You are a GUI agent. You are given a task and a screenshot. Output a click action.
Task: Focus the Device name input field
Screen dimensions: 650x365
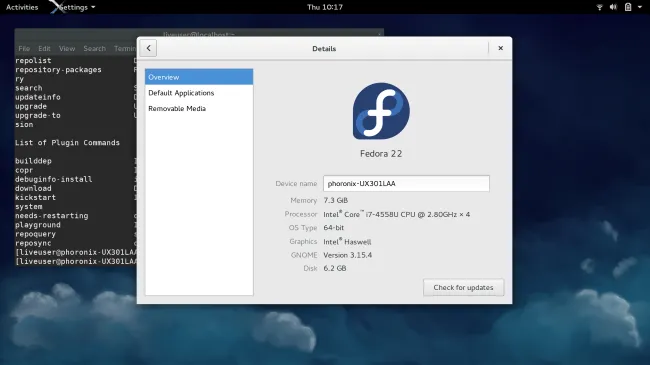pyautogui.click(x=406, y=183)
